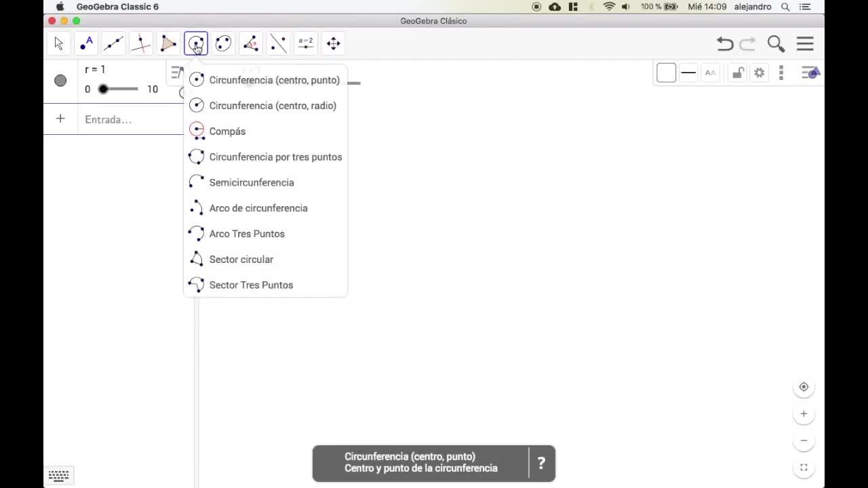Viewport: 868px width, 488px height.
Task: Select the Slider a=2 tool
Action: click(306, 43)
